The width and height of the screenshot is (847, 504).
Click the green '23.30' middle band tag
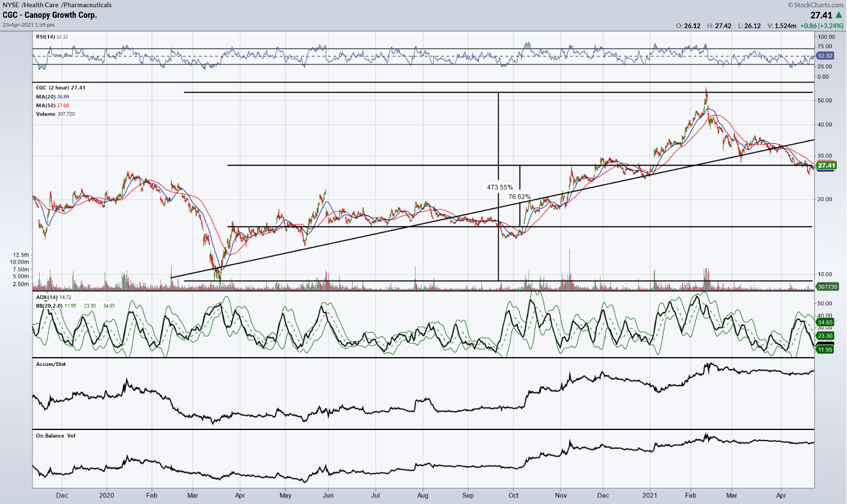click(x=825, y=336)
